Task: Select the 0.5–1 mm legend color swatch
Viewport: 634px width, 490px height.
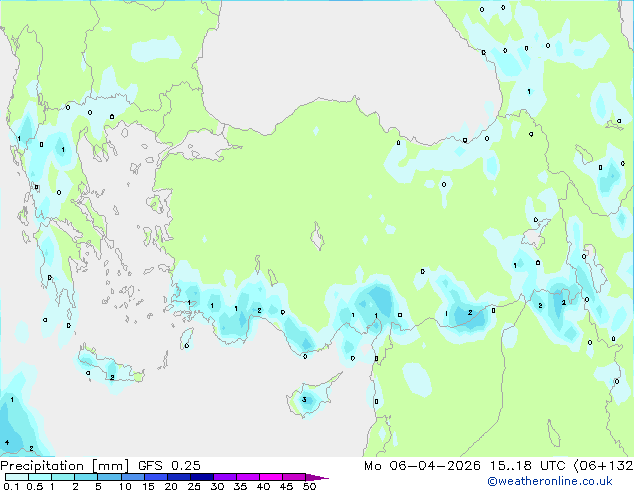Action: pyautogui.click(x=40, y=477)
